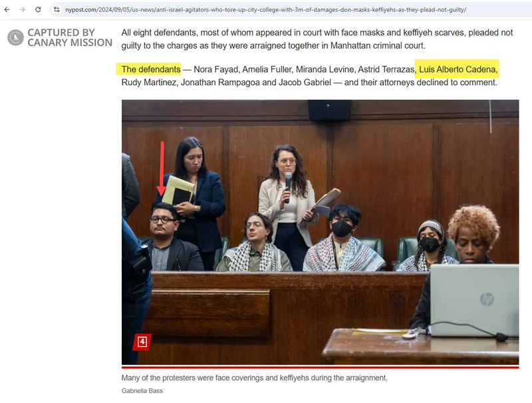
Task: Click the phrase 'Manhattan criminal court'
Action: click(x=377, y=46)
